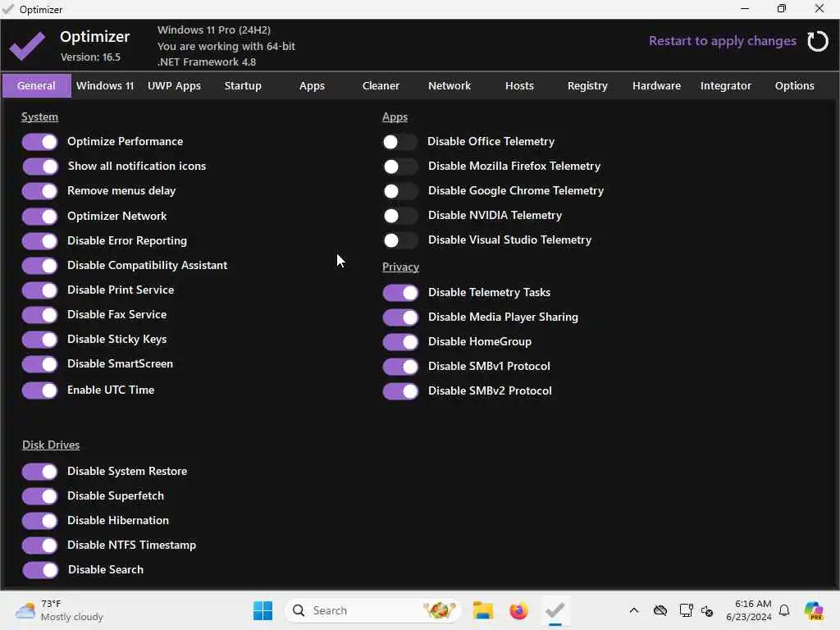Screen dimensions: 840x630
Task: Open the taskbar clock and date
Action: coord(749,610)
